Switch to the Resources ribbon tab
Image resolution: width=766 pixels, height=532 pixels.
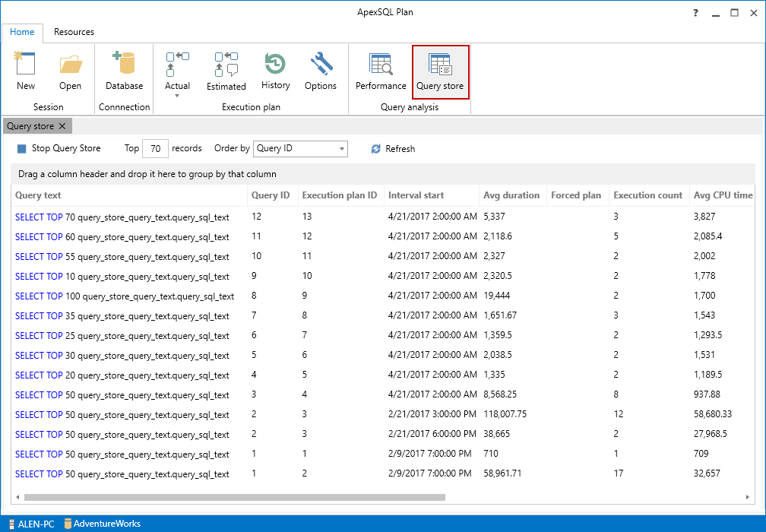74,32
